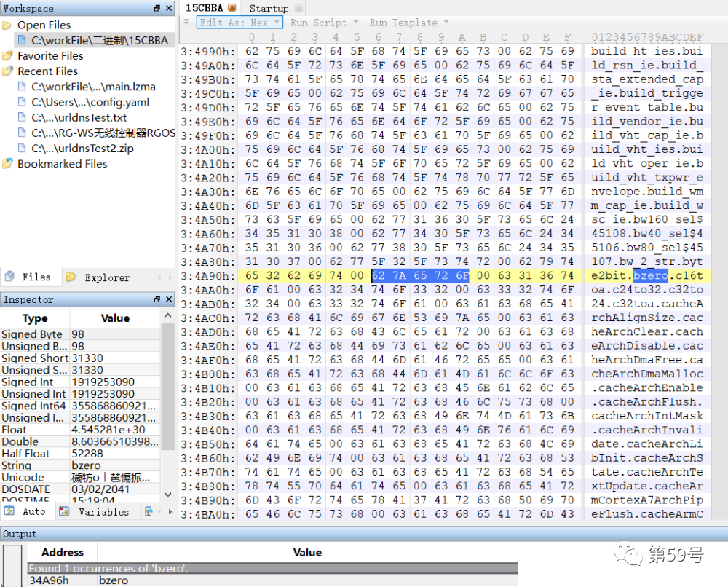Close the Startup tab
The height and width of the screenshot is (587, 728).
298,8
